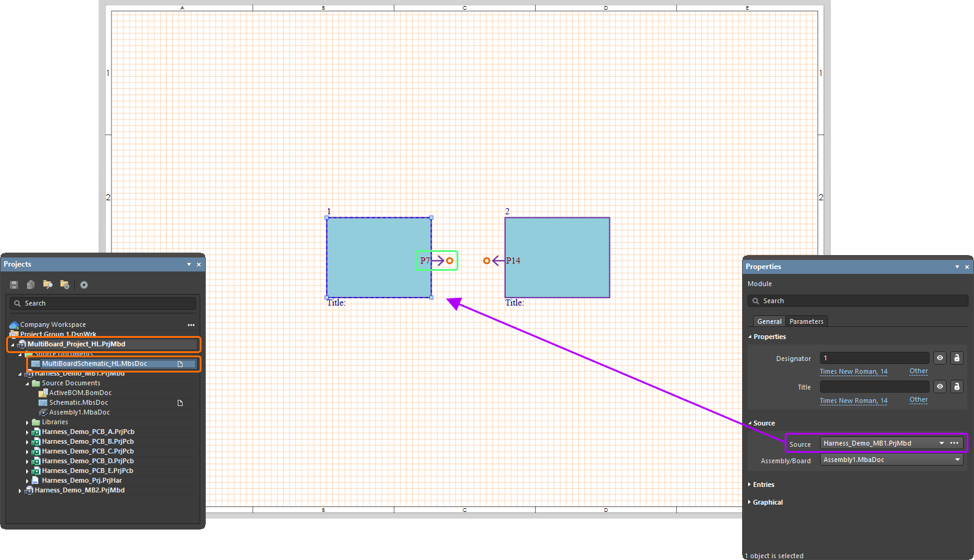
Task: Click the Save All documents icon in Projects
Action: 30,285
